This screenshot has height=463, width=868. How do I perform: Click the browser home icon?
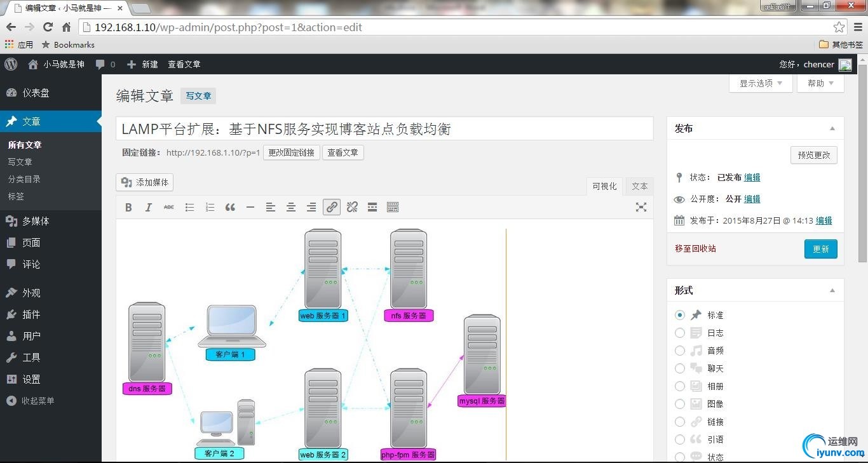click(66, 27)
